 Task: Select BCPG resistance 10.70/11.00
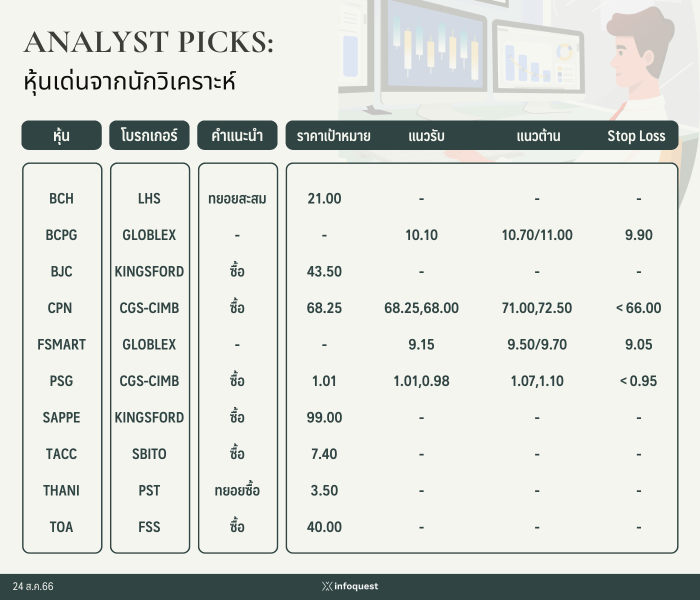537,235
